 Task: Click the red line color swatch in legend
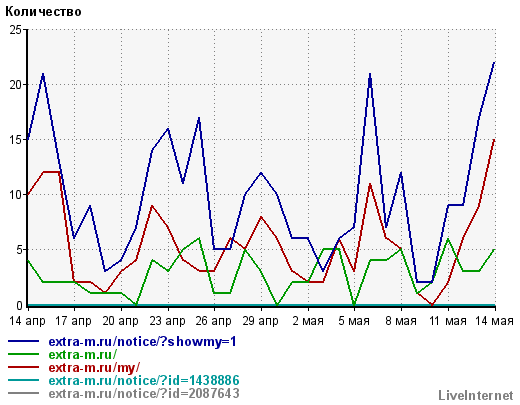(x=23, y=367)
